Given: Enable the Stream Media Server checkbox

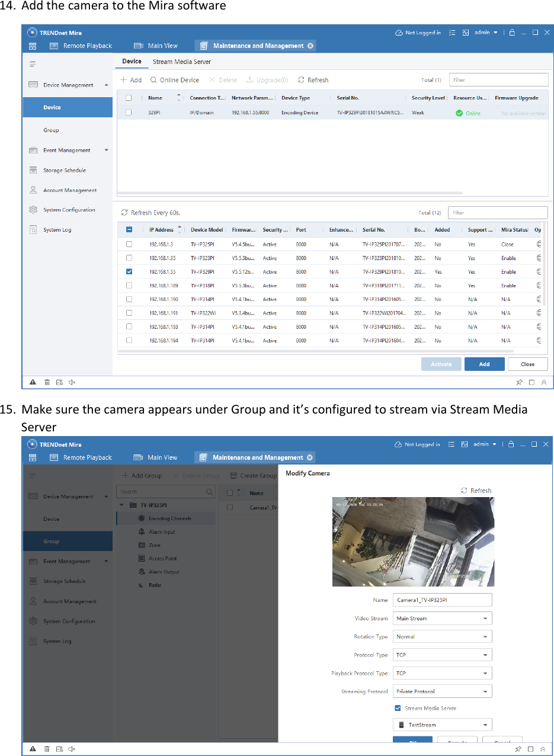Looking at the screenshot, I should [x=399, y=708].
